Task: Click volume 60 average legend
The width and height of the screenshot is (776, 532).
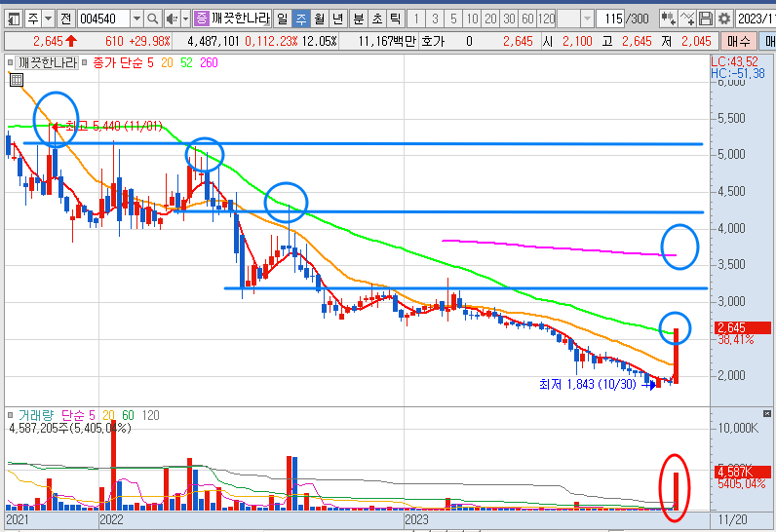Action: (x=128, y=415)
